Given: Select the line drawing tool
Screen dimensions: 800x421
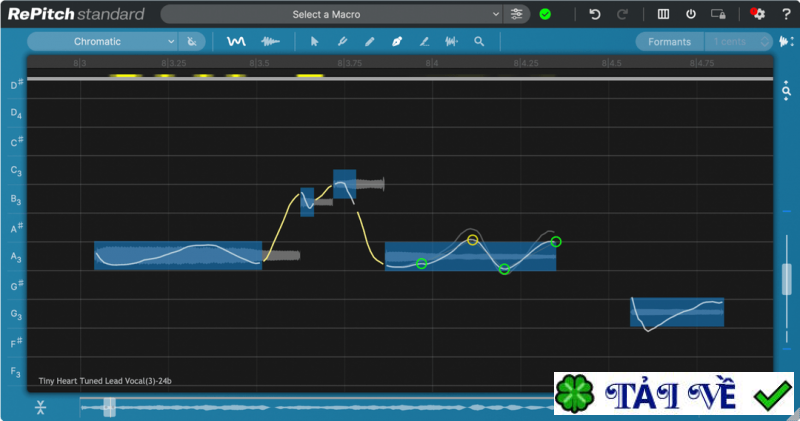Looking at the screenshot, I should tap(424, 41).
